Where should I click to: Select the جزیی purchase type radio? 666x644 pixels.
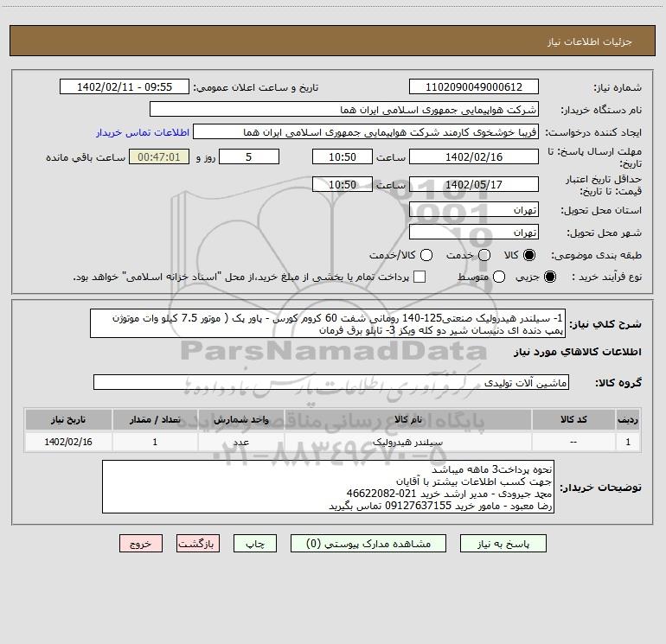pos(550,277)
